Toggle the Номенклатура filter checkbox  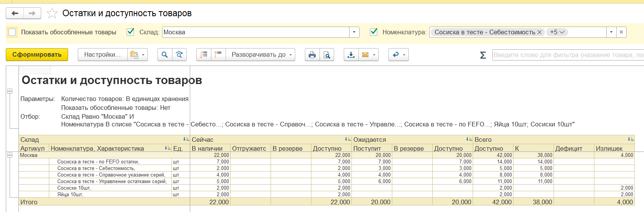coord(373,32)
